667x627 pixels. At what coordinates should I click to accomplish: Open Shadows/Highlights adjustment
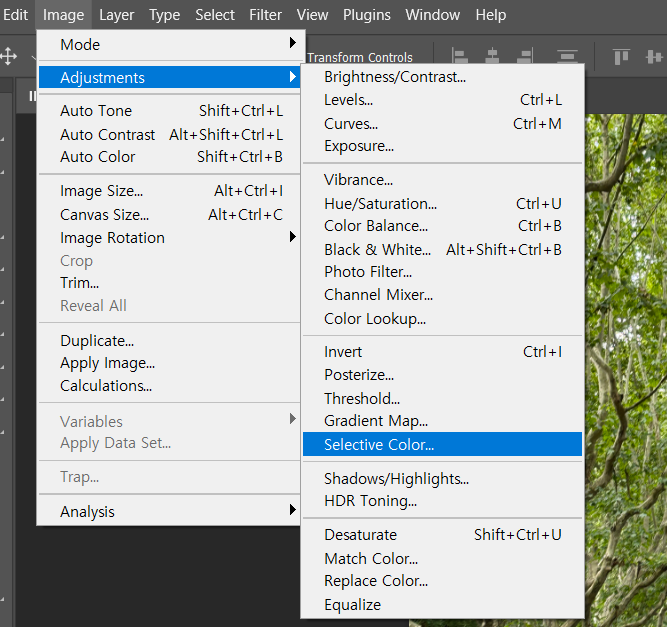coord(442,479)
